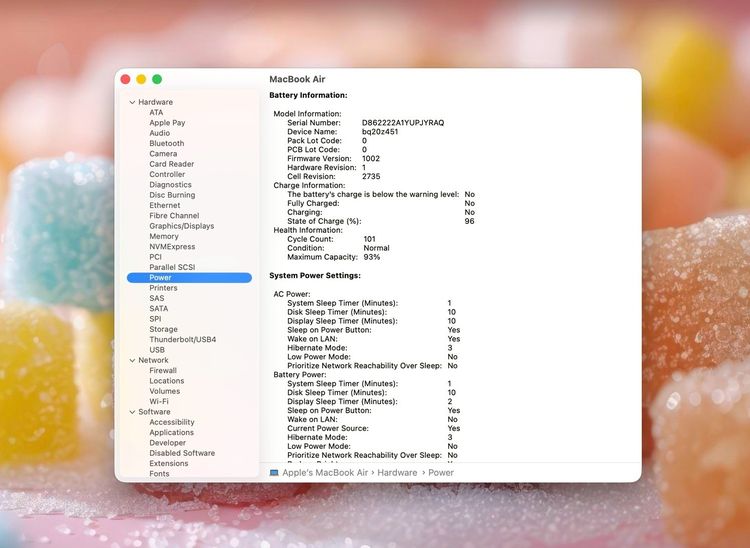Open Storage hardware details

coord(163,329)
